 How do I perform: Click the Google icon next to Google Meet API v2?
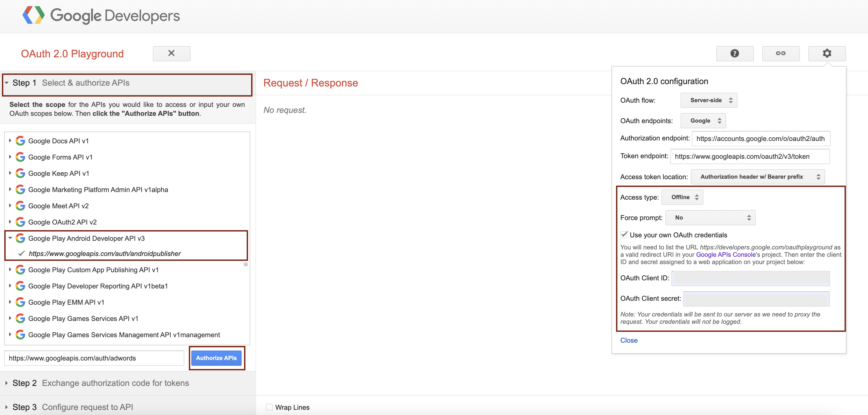tap(20, 206)
